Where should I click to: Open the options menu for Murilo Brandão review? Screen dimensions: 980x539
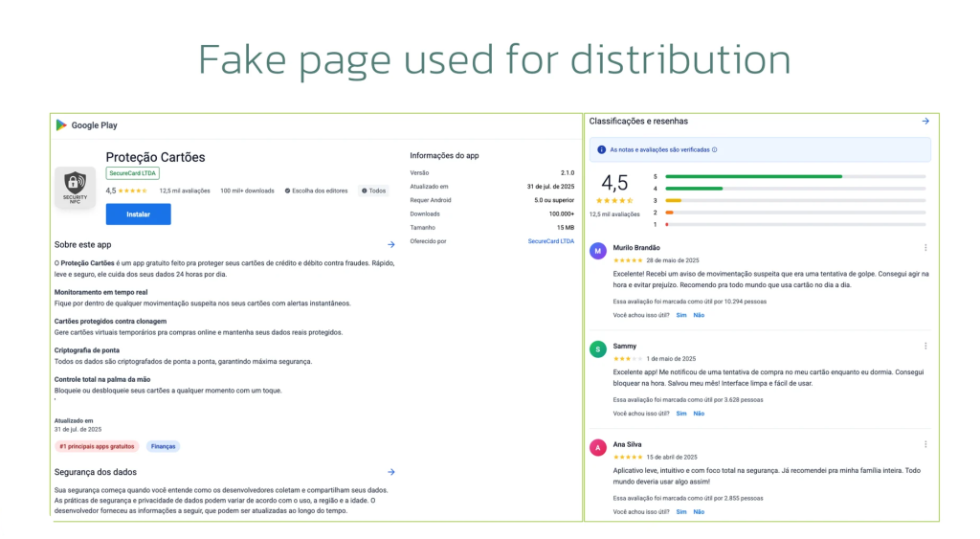[x=925, y=248]
